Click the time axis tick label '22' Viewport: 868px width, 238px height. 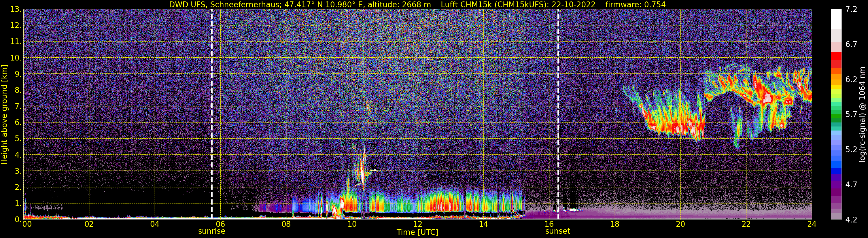pyautogui.click(x=746, y=224)
